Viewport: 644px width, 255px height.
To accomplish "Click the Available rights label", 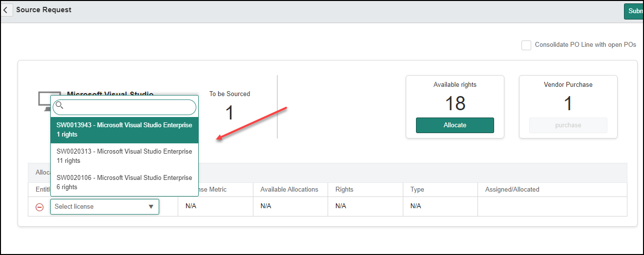I will click(x=455, y=84).
